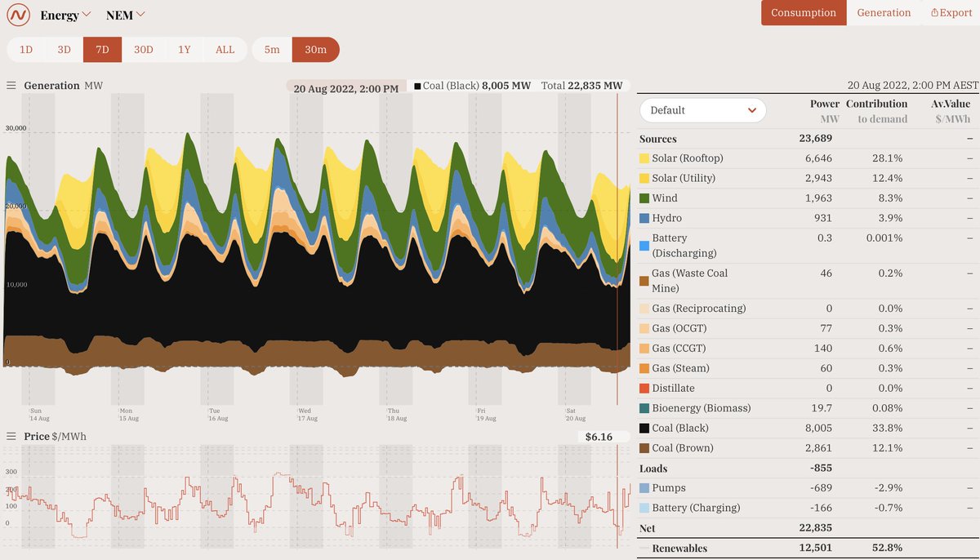This screenshot has height=560, width=980.
Task: Click the OpenNEM logo icon
Action: (18, 15)
